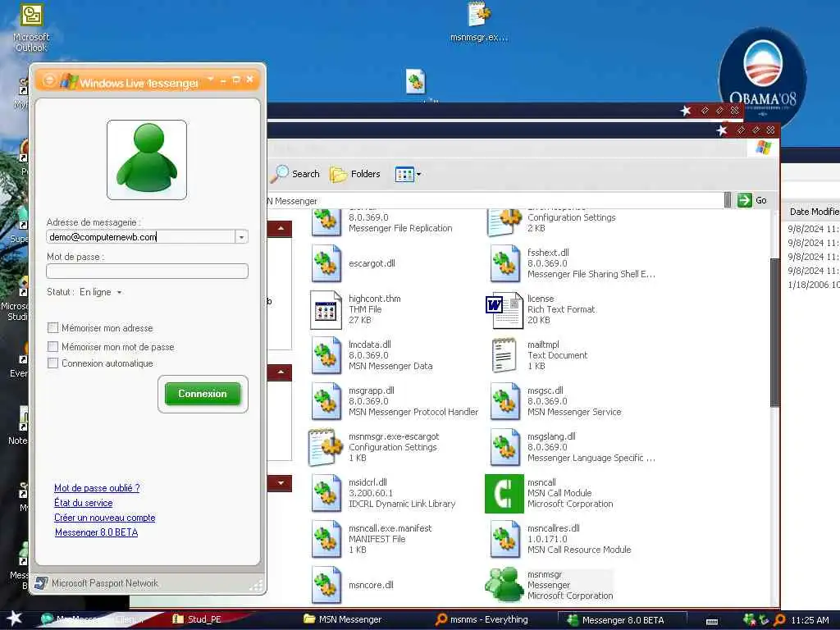
Task: Select the msidcrl.dll file icon
Action: (x=326, y=493)
